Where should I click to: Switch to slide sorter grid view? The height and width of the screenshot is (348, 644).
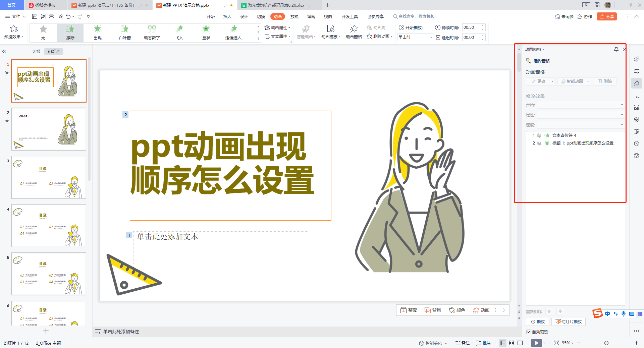tap(512, 343)
